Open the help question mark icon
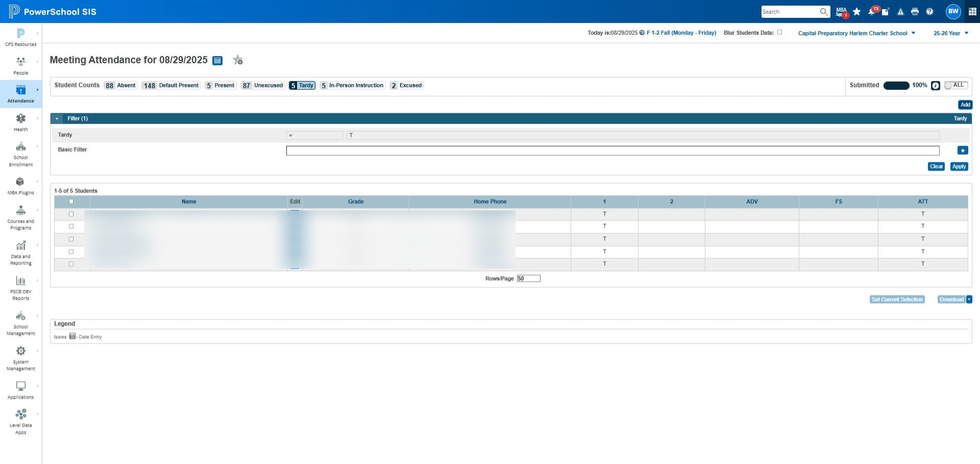Image resolution: width=980 pixels, height=464 pixels. [929, 12]
